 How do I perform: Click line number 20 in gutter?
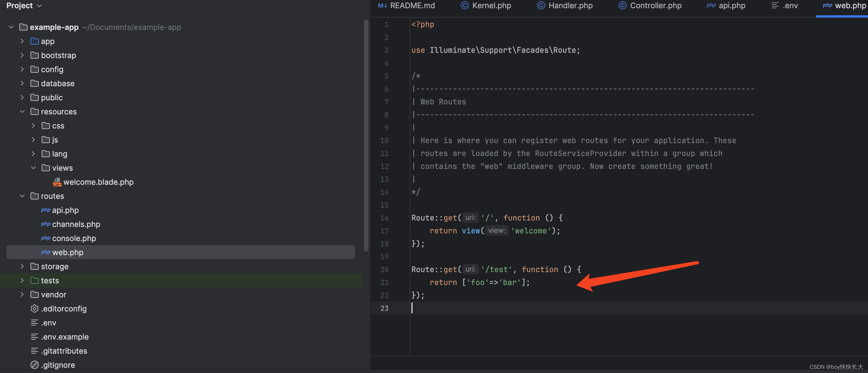click(384, 270)
